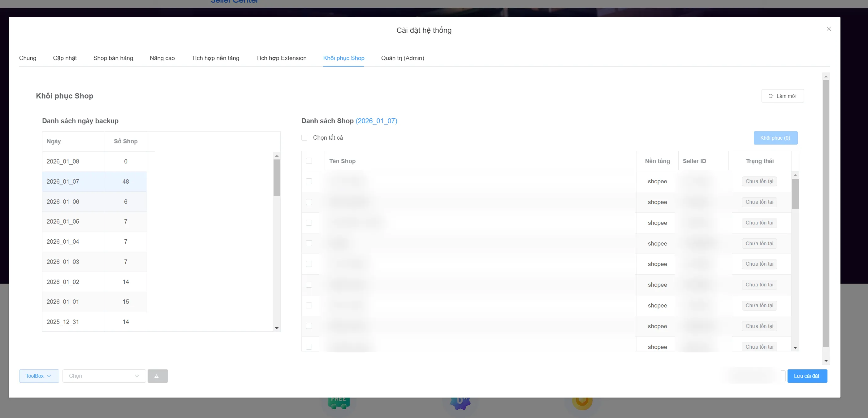
Task: Select backup date 2026_01_04
Action: [94, 242]
